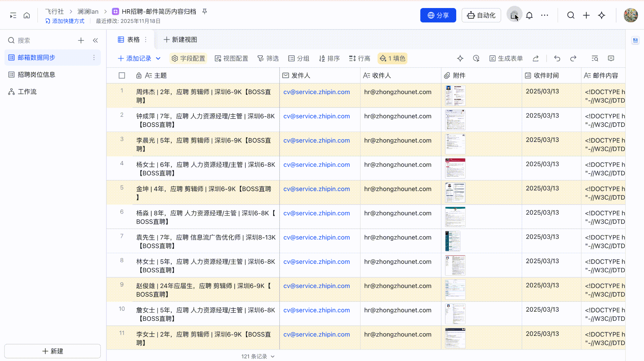This screenshot has width=644, height=361.
Task: Undo the last action
Action: (x=557, y=59)
